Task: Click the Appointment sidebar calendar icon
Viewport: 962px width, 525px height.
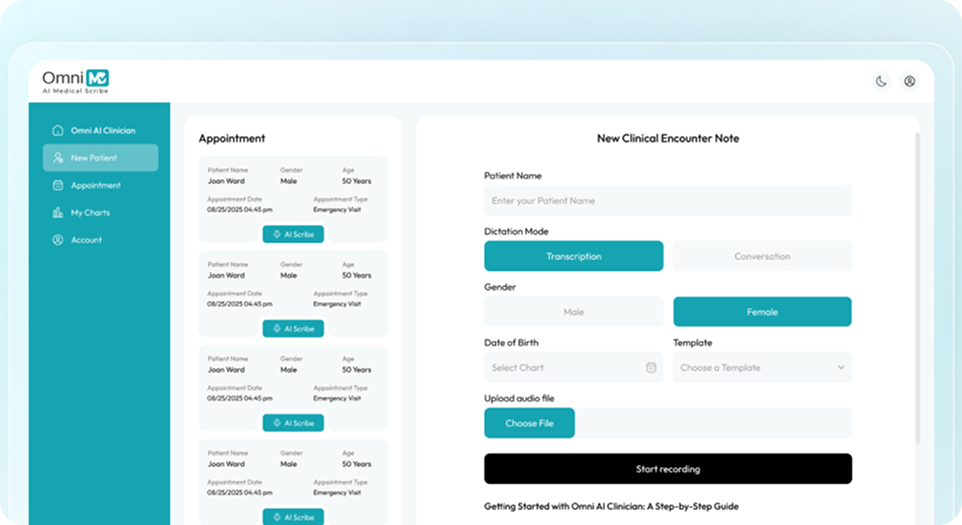Action: (x=58, y=186)
